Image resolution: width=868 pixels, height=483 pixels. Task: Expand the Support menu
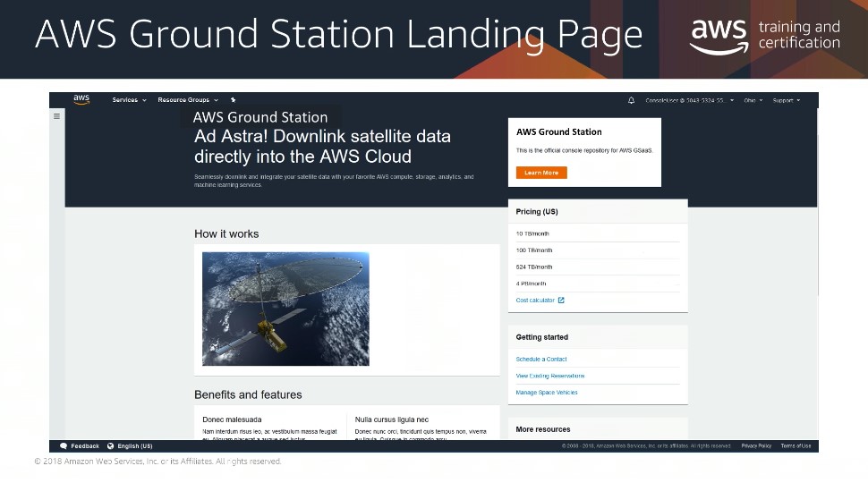(786, 100)
